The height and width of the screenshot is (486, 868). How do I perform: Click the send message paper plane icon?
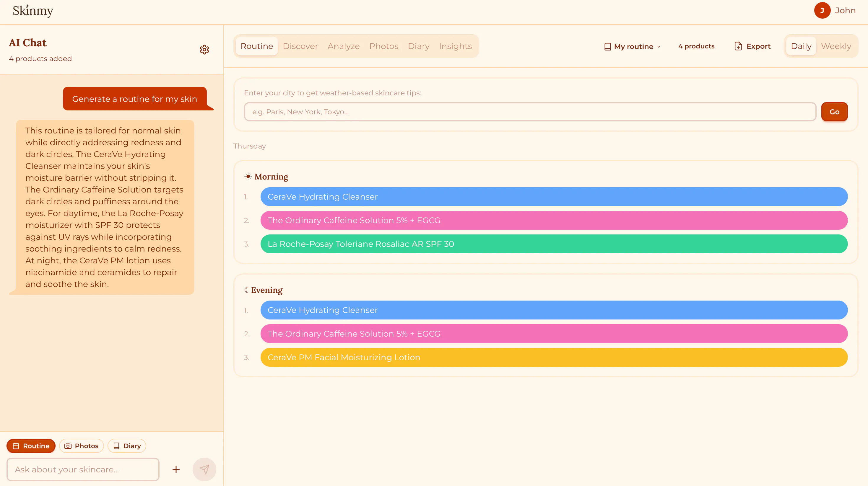point(204,469)
